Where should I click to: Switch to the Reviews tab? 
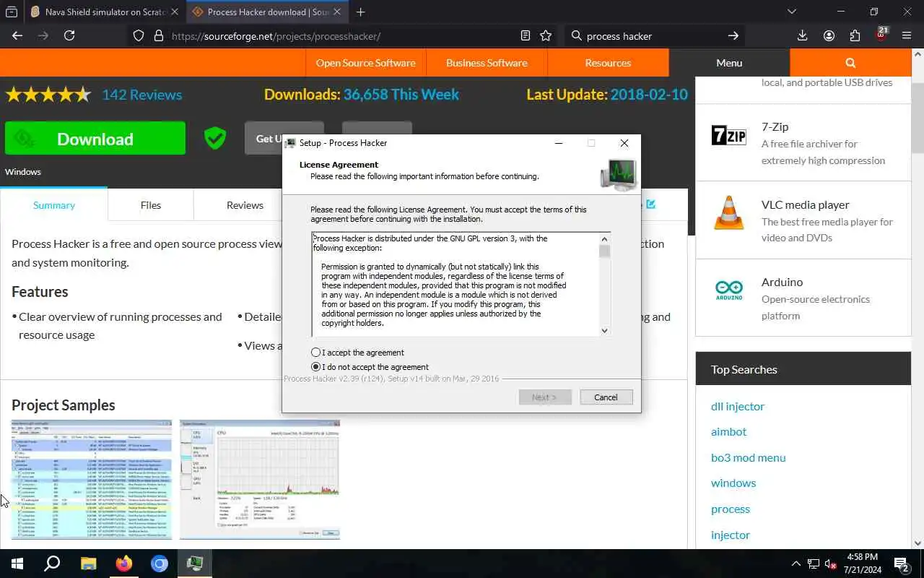(x=245, y=205)
